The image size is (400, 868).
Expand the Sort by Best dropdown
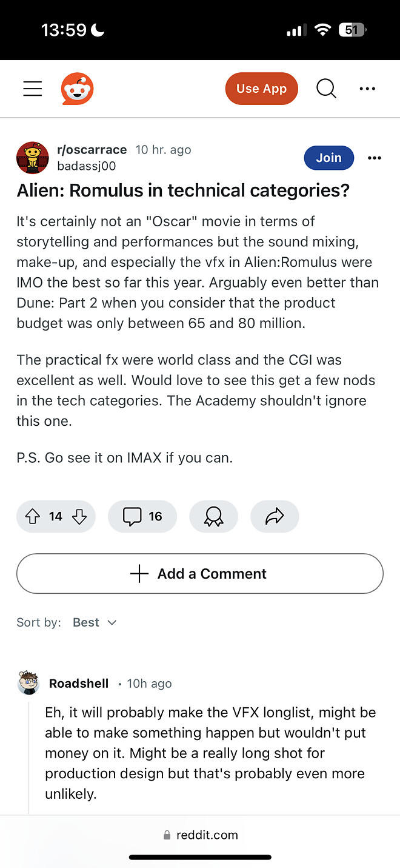coord(95,622)
